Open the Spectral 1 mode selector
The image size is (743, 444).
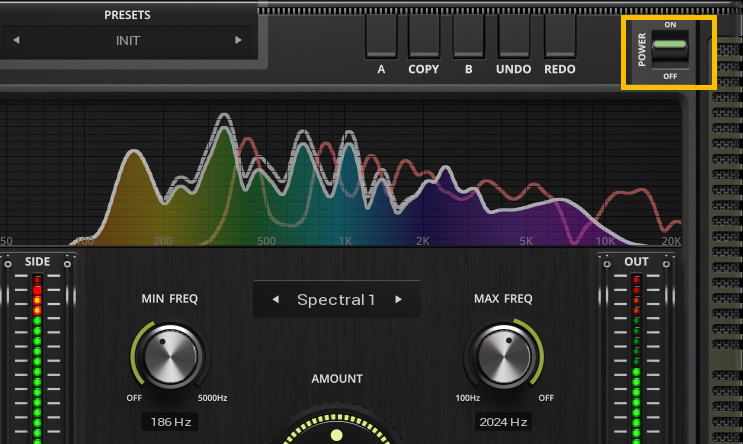point(336,299)
